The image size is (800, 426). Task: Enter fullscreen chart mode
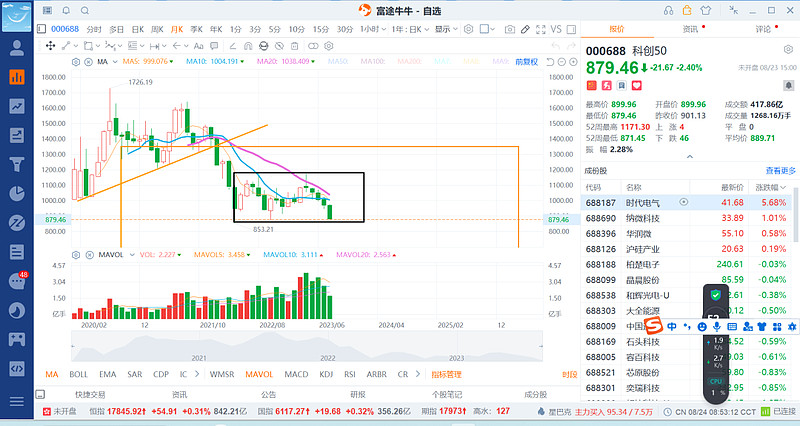click(541, 30)
